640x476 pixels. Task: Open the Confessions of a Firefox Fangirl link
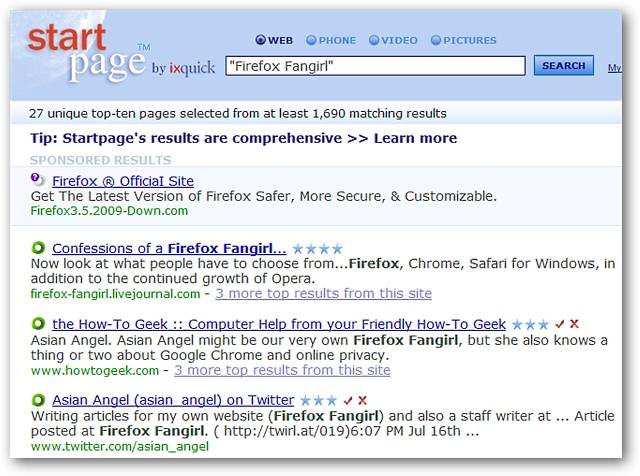pos(169,248)
